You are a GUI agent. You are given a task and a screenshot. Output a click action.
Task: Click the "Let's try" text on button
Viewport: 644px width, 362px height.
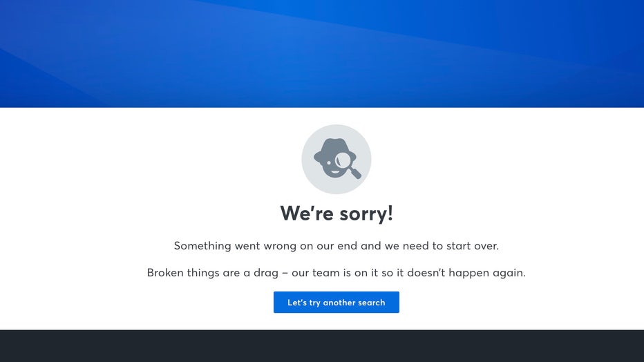point(304,303)
